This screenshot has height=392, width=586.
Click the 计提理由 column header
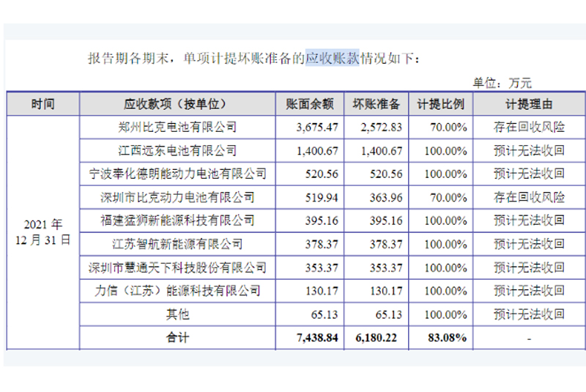point(529,104)
